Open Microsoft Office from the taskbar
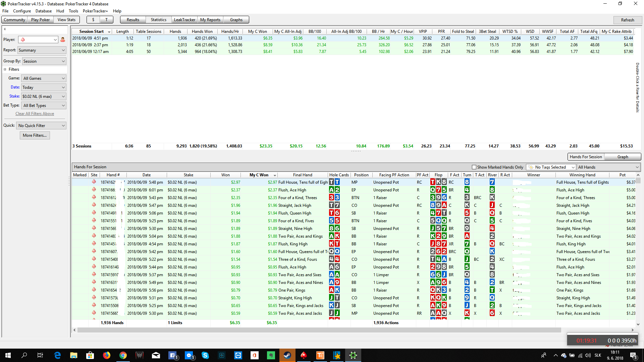Screen dimensions: 644x362 [255, 355]
